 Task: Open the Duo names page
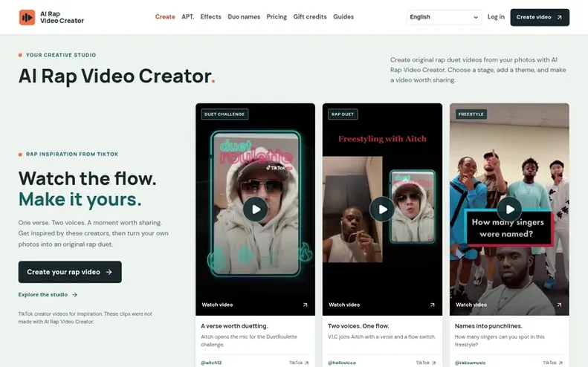(x=244, y=17)
